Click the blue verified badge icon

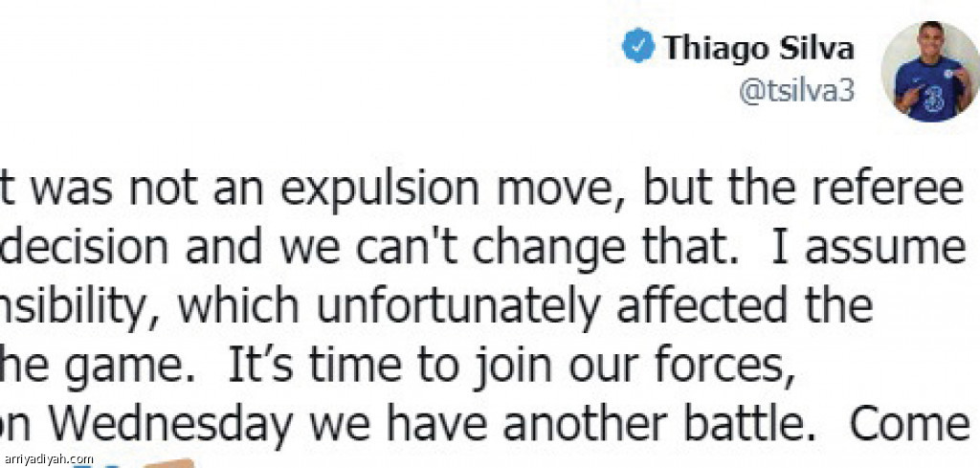pos(638,47)
